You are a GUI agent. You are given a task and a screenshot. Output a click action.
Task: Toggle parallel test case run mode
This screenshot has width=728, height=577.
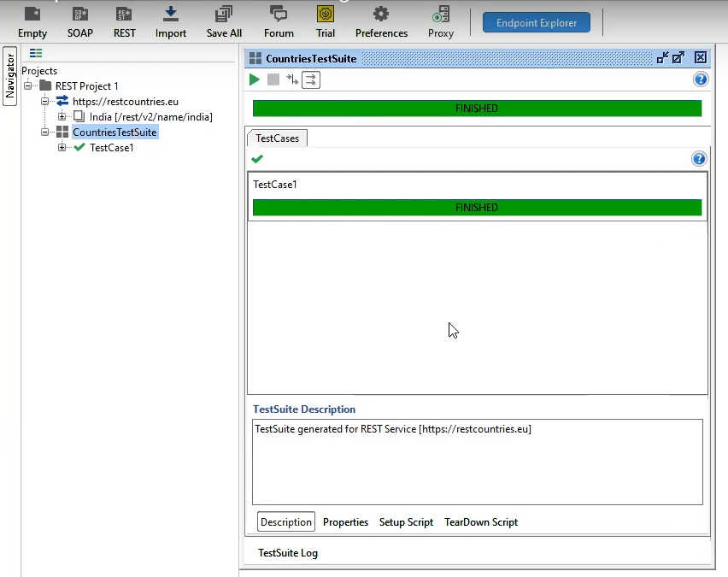click(x=311, y=79)
